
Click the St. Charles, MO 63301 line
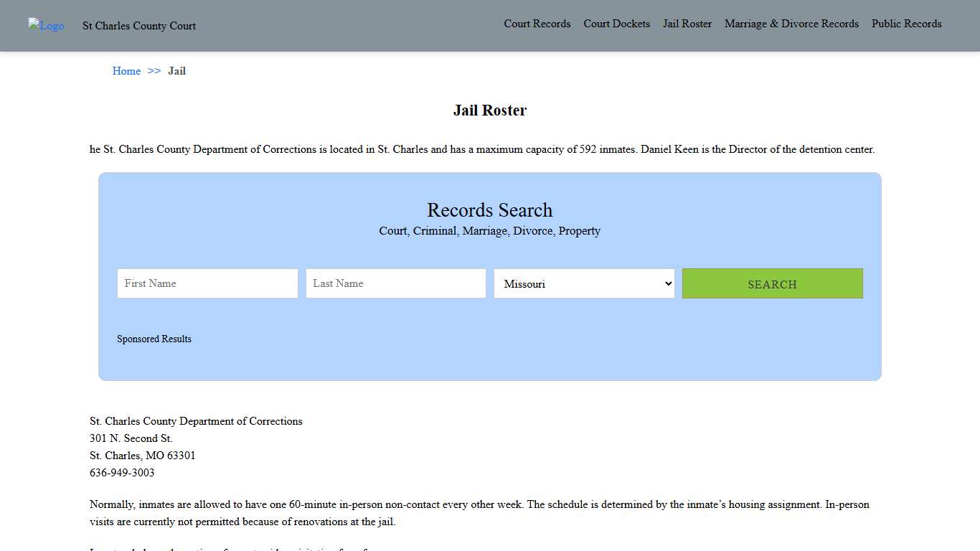(143, 456)
